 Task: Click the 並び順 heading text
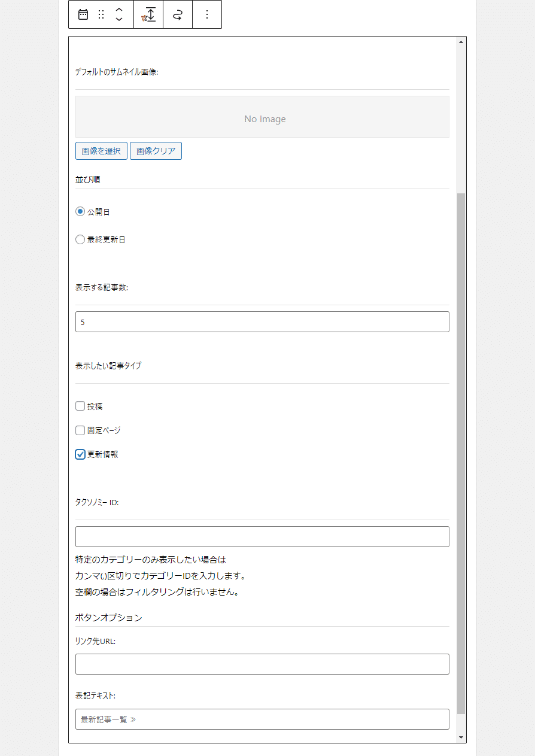tap(87, 180)
